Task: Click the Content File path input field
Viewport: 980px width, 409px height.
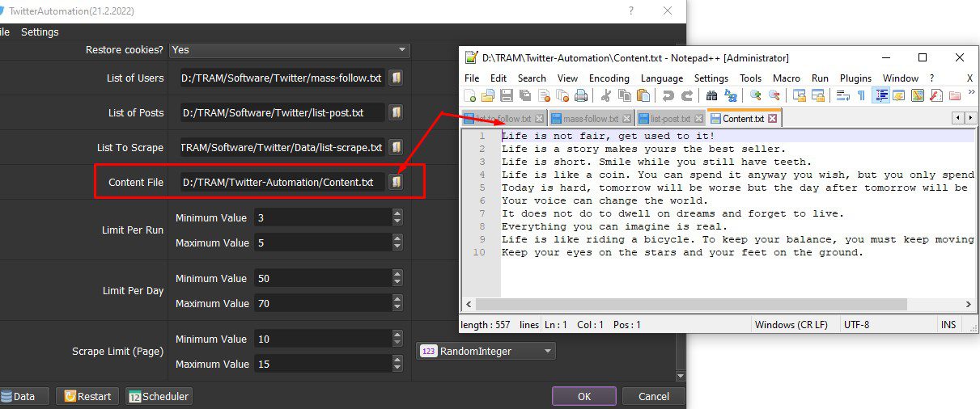Action: click(x=282, y=182)
